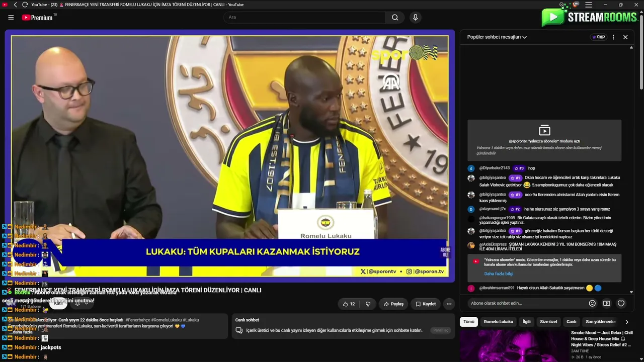Select the Romelu Lukaku filter chip
Screen dimensions: 644x362
[x=499, y=322]
